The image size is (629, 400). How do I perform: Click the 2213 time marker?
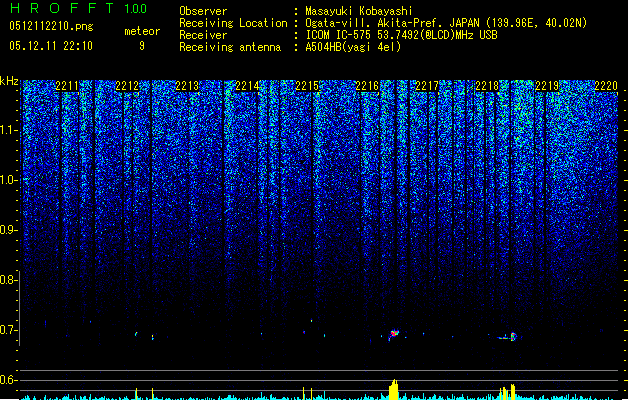click(x=187, y=86)
